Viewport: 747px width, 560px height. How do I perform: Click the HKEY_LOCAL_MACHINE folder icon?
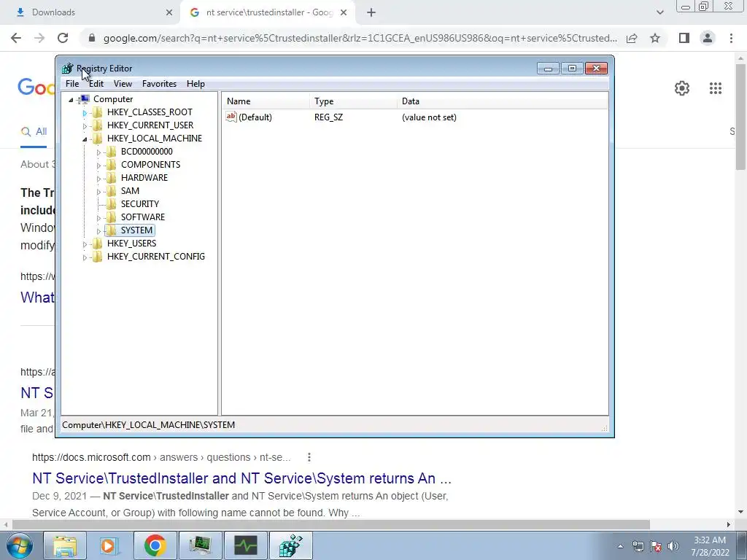(98, 139)
